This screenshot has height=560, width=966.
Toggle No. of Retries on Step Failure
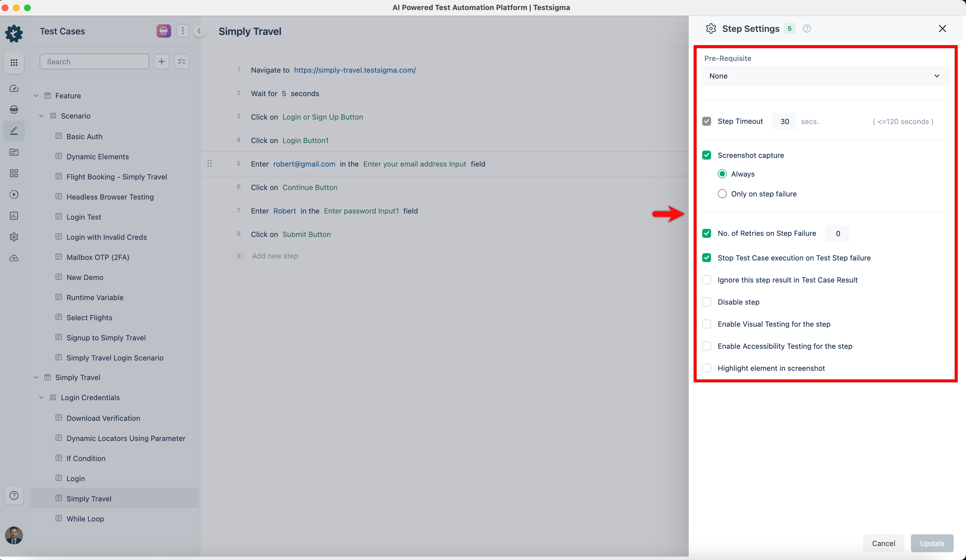(707, 233)
